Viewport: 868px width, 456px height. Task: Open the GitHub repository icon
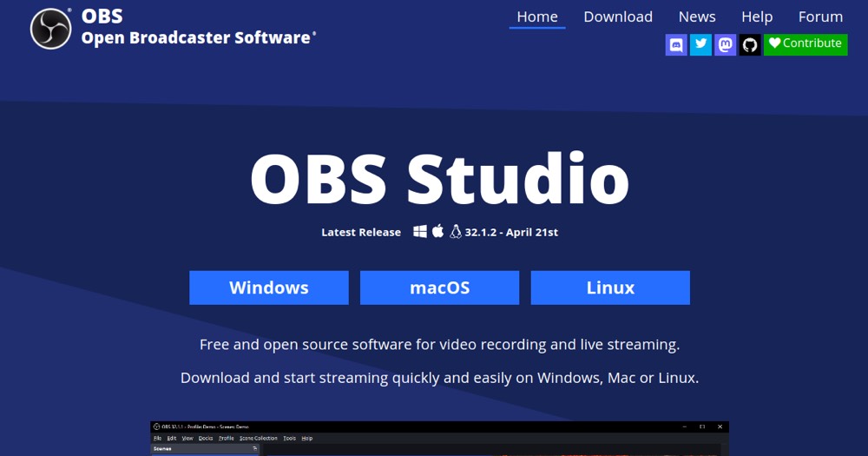(750, 44)
